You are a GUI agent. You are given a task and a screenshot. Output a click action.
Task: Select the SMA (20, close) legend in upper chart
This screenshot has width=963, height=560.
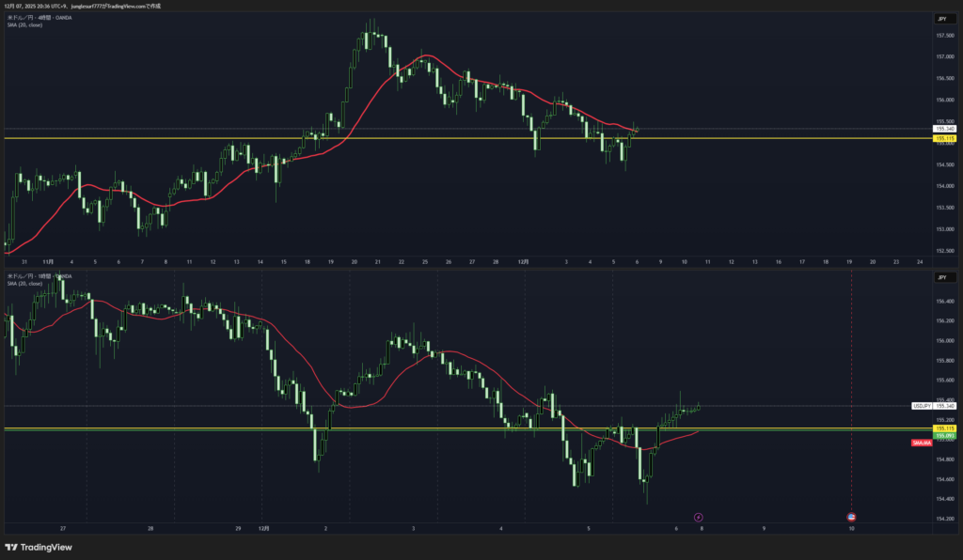[x=25, y=25]
